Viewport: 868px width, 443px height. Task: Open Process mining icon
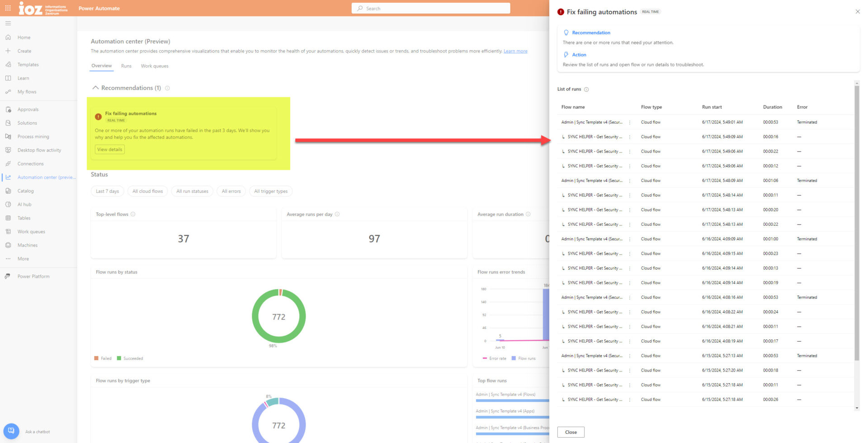(8, 137)
